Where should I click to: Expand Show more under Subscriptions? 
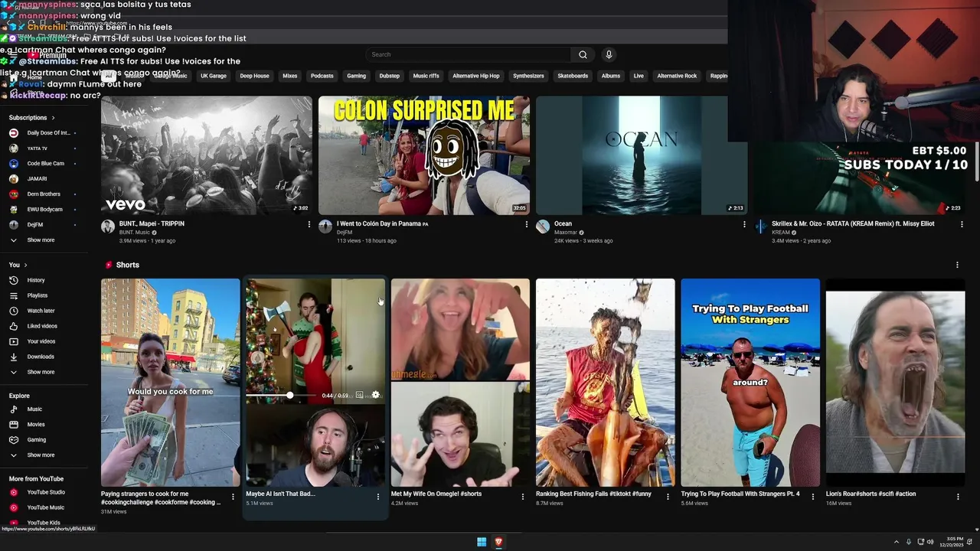point(41,240)
